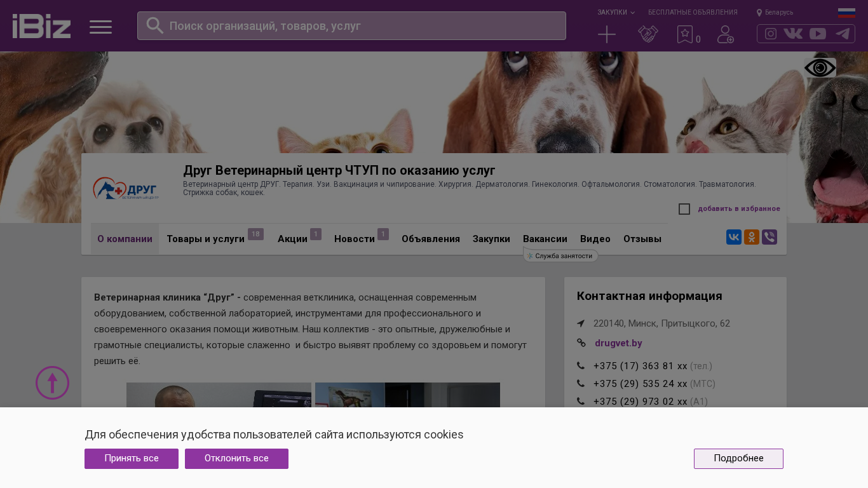Click the Друг clinic logo

pyautogui.click(x=126, y=189)
